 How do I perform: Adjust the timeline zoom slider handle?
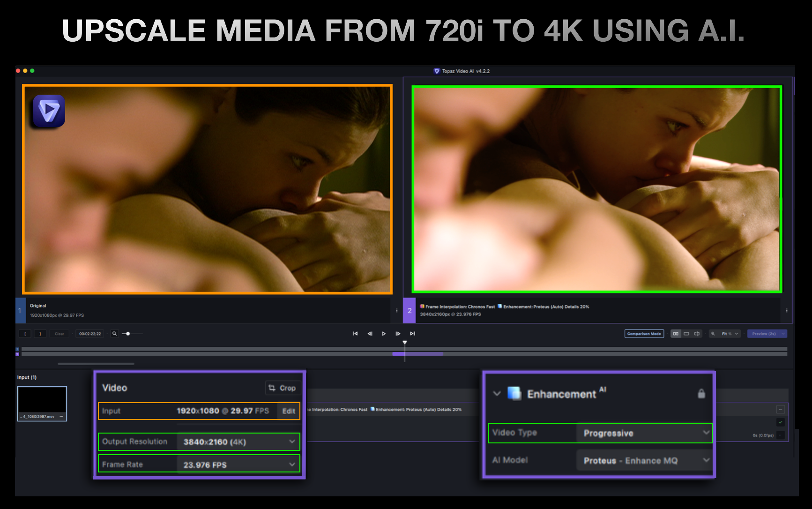pos(128,334)
